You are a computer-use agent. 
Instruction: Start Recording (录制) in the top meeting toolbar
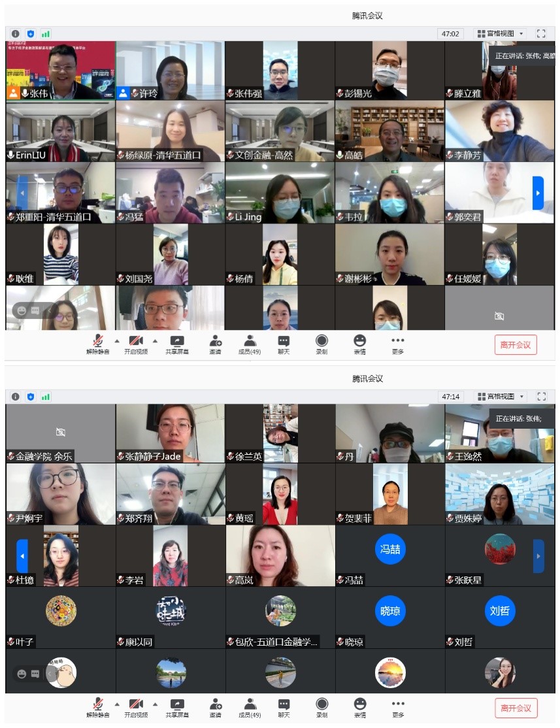pos(321,344)
